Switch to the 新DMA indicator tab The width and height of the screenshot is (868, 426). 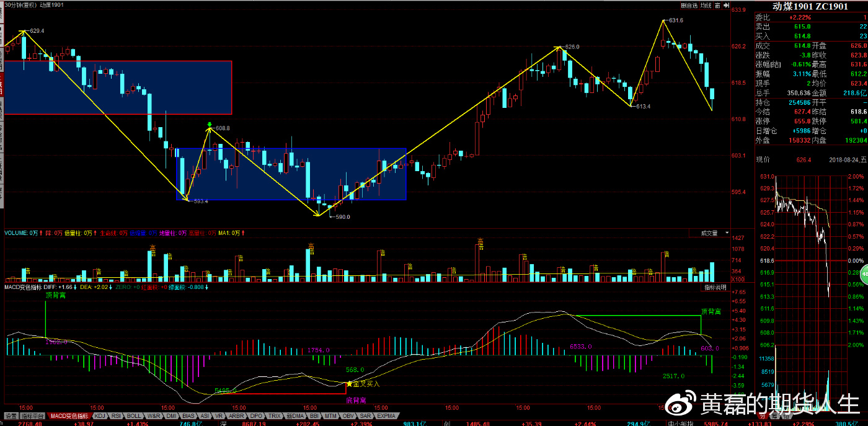(x=295, y=415)
